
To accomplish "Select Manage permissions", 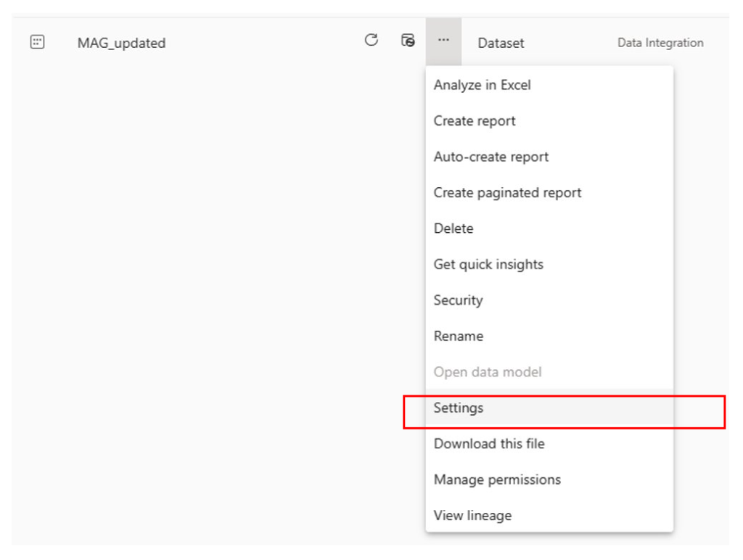I will [x=497, y=480].
